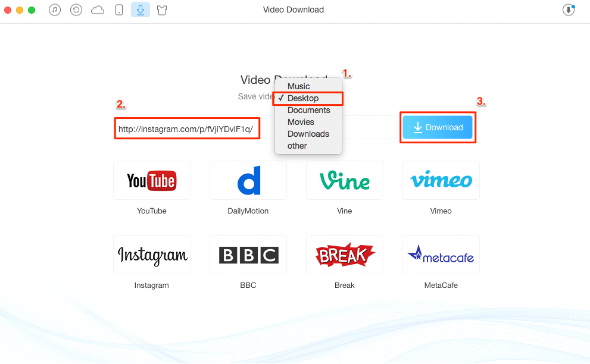This screenshot has height=364, width=590.
Task: Minimize the window with the yellow button
Action: [20, 10]
